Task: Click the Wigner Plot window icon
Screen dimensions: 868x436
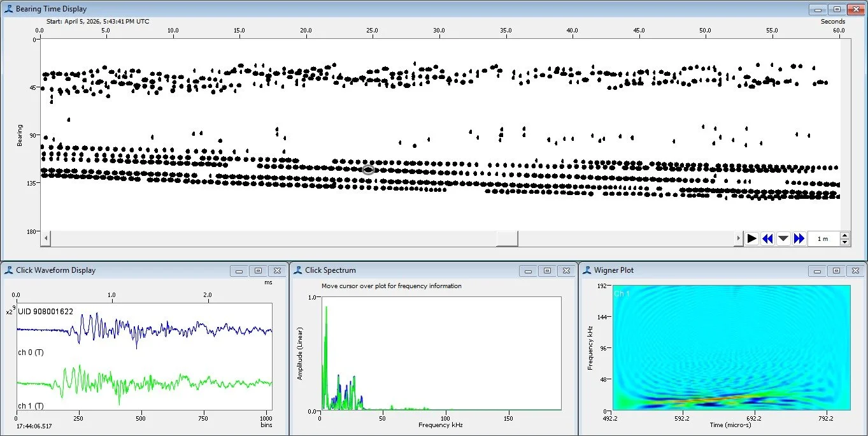Action: click(587, 270)
